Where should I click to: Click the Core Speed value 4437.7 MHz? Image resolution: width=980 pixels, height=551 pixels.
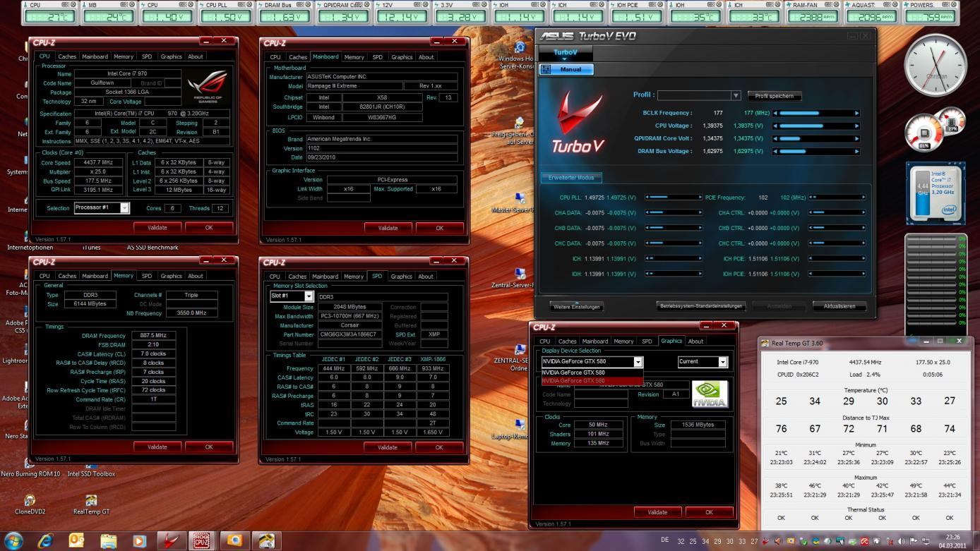99,163
